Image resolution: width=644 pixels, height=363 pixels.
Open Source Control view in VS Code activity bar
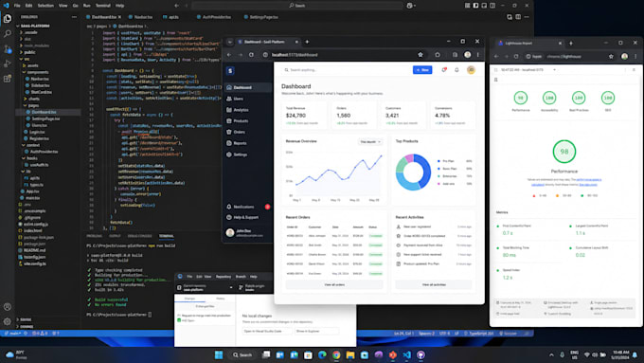8,48
